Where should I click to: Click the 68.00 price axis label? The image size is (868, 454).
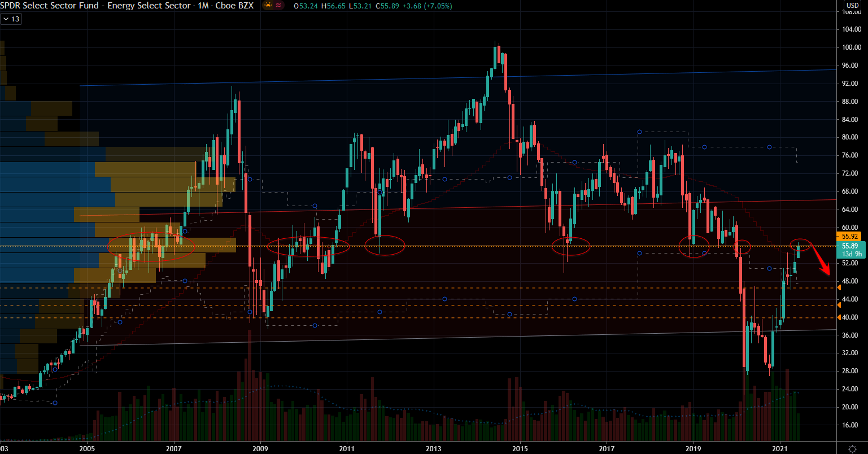click(850, 191)
